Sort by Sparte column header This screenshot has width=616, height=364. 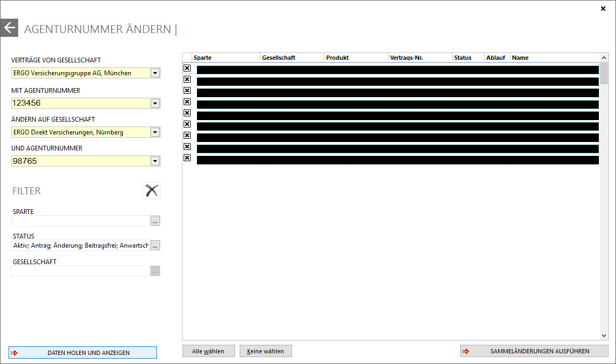(226, 58)
